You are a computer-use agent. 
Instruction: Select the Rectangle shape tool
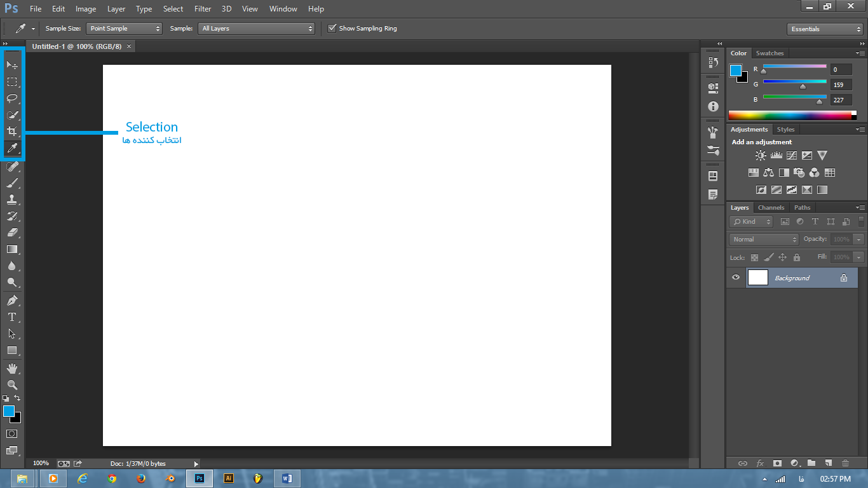tap(12, 350)
